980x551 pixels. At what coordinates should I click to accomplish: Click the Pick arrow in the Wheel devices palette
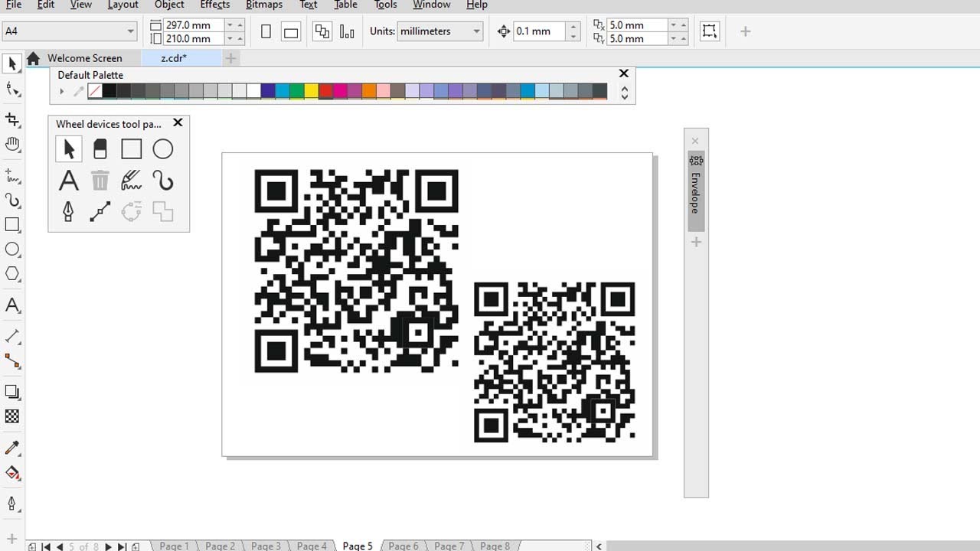[x=69, y=148]
